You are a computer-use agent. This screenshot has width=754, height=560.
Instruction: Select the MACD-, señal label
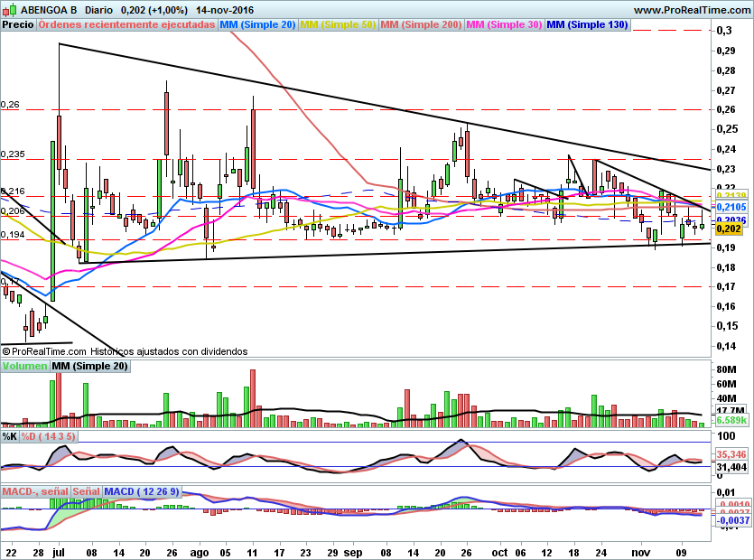[x=35, y=491]
